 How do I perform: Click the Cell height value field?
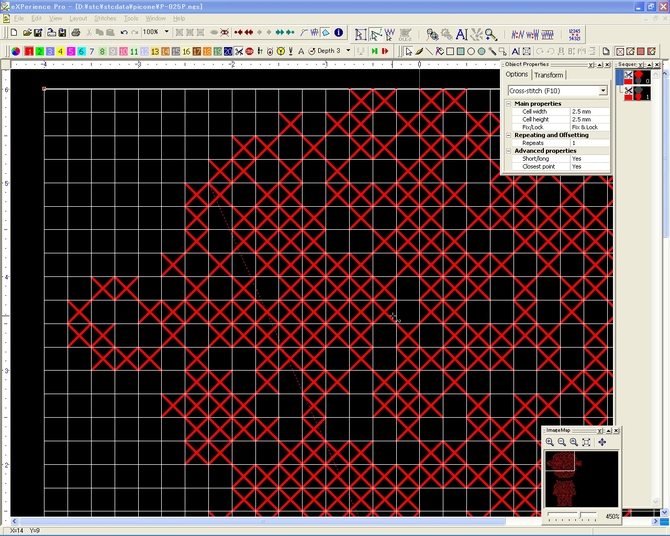coord(590,119)
